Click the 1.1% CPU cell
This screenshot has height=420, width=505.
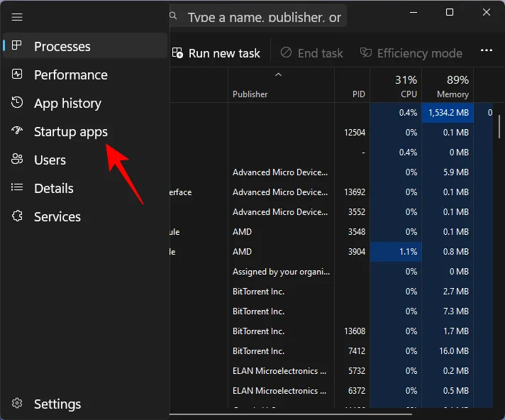[396, 252]
